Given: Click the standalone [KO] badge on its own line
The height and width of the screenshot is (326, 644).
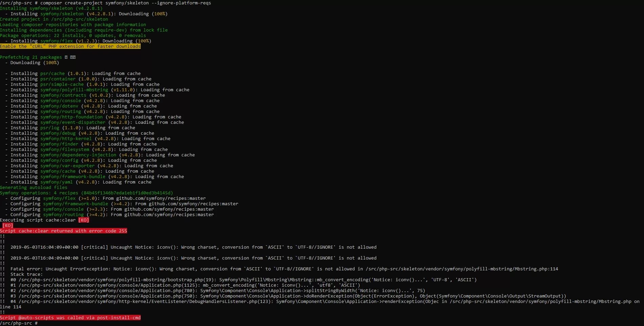Looking at the screenshot, I should (8, 225).
